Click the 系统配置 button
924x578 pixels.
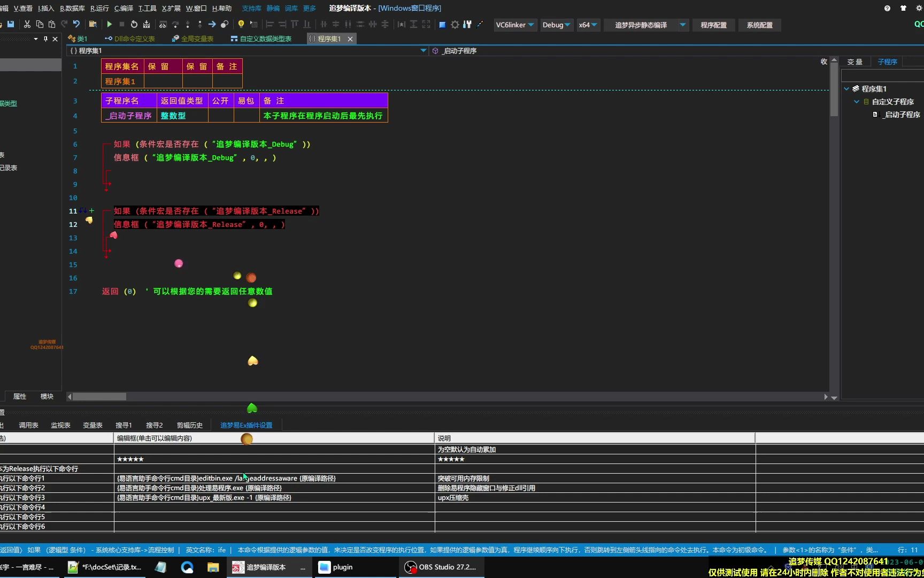759,25
